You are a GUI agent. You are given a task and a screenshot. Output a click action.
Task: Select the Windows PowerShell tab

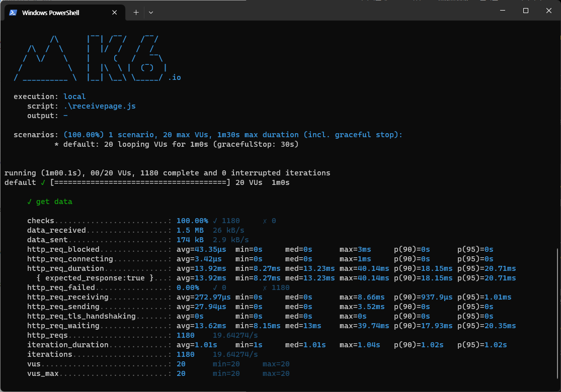pos(64,13)
